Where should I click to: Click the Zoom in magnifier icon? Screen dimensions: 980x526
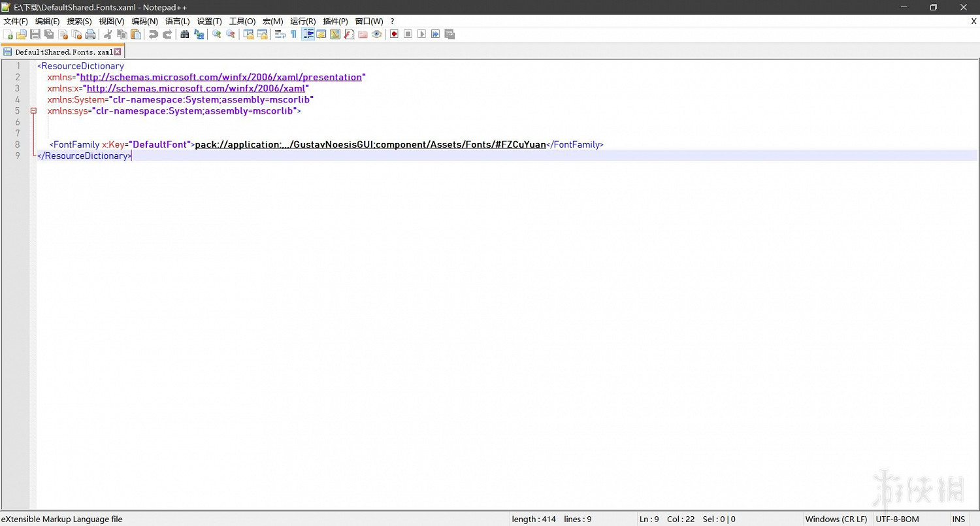click(x=217, y=34)
